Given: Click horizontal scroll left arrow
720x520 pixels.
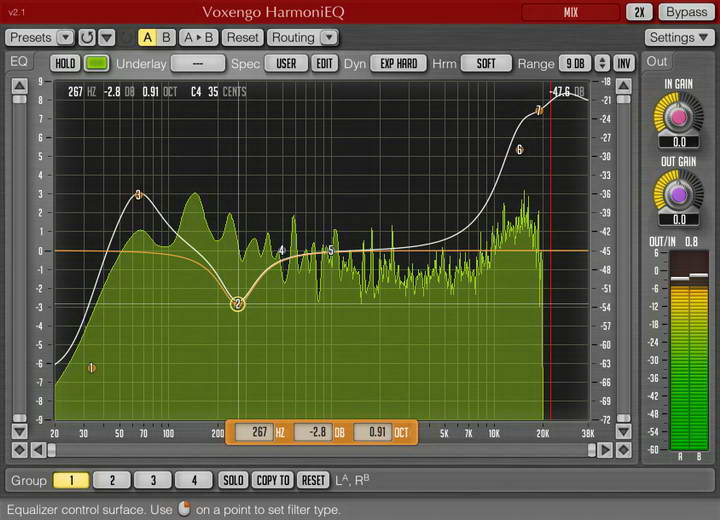Looking at the screenshot, I should tap(38, 450).
